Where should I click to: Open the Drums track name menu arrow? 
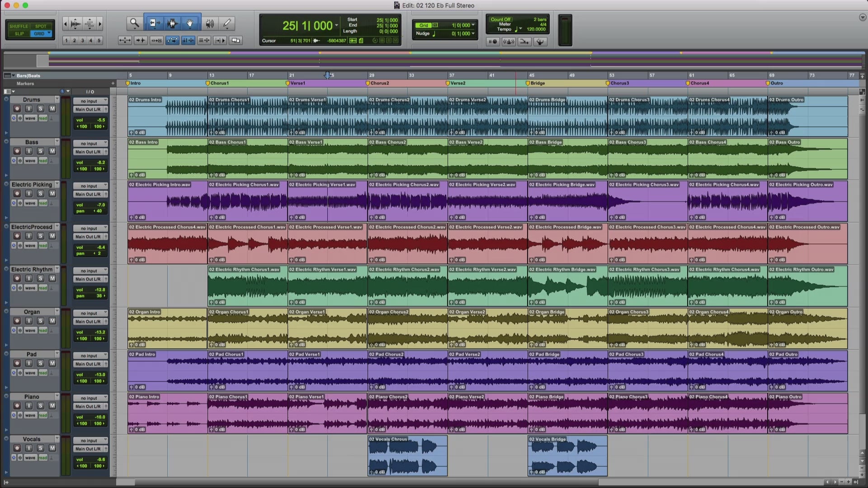[57, 99]
